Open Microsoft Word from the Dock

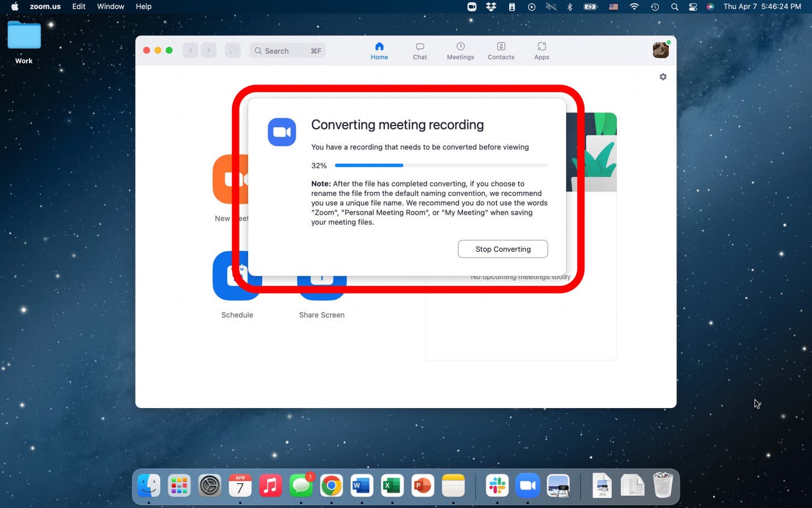361,486
